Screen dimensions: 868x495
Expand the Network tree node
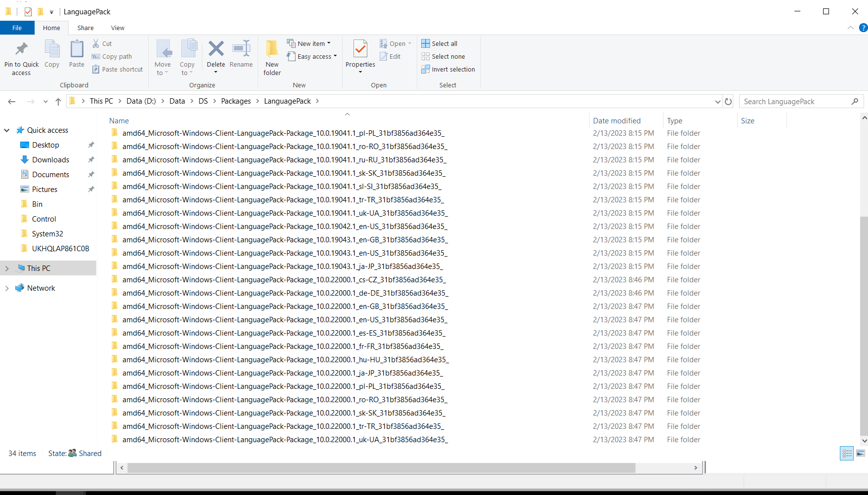tap(7, 288)
